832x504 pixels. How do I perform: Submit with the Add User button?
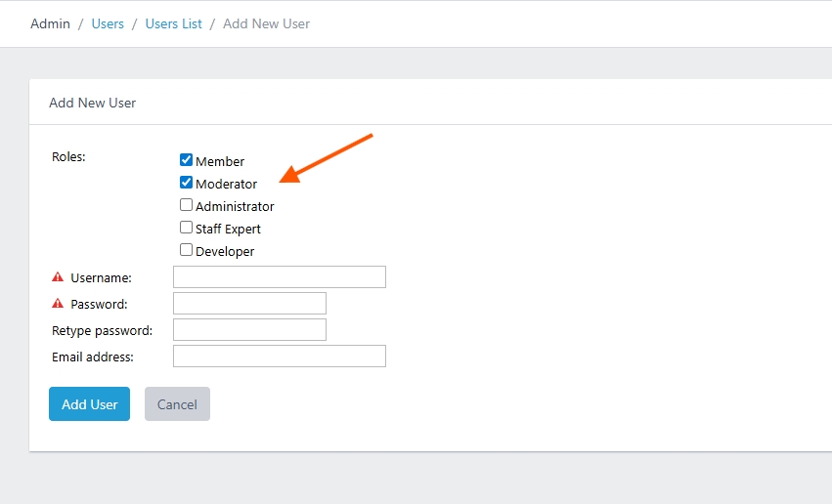click(89, 403)
